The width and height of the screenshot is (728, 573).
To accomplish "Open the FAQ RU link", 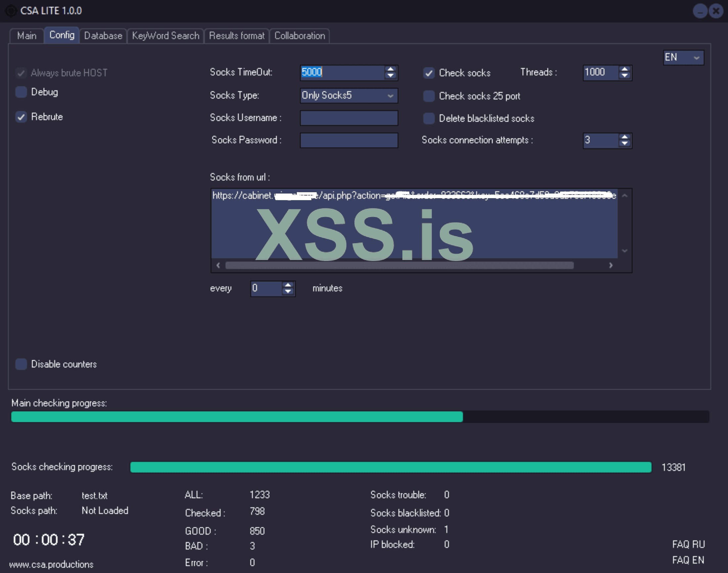I will 688,544.
